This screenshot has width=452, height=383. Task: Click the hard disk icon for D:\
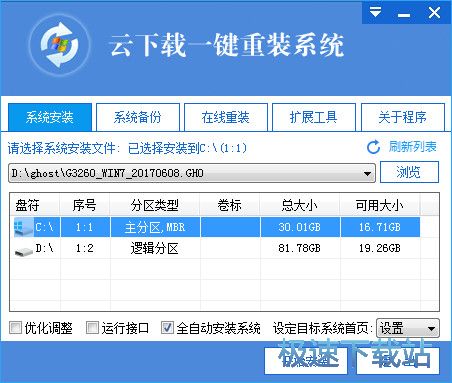pos(24,250)
